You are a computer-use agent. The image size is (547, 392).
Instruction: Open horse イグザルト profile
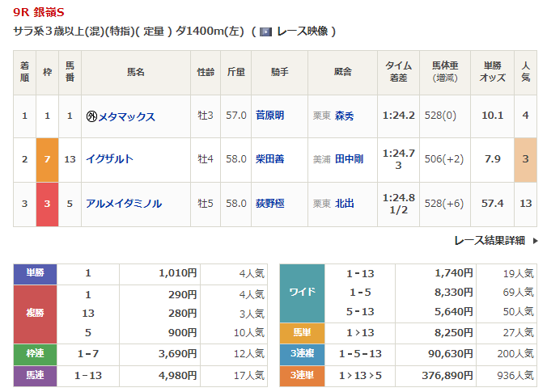pyautogui.click(x=109, y=159)
